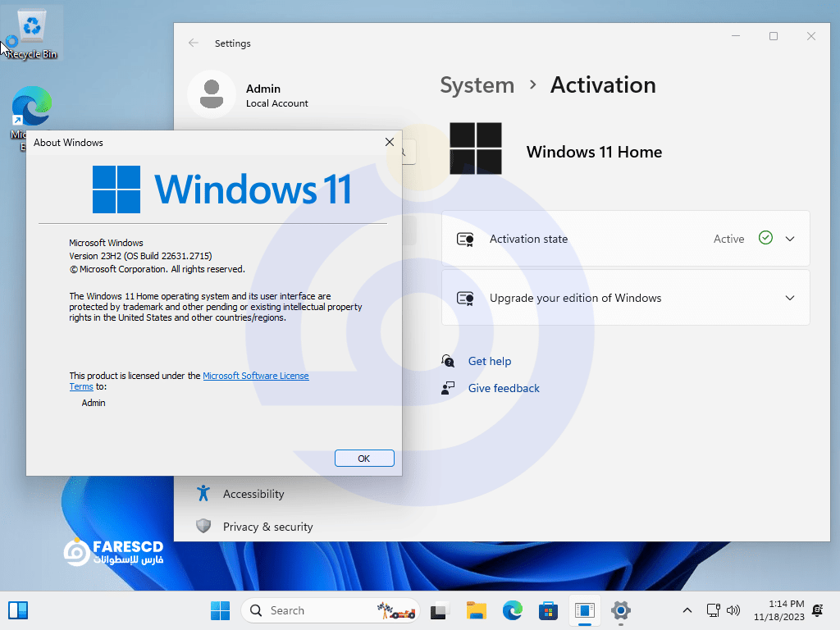Click the Accessibility icon in Settings sidebar

click(203, 493)
